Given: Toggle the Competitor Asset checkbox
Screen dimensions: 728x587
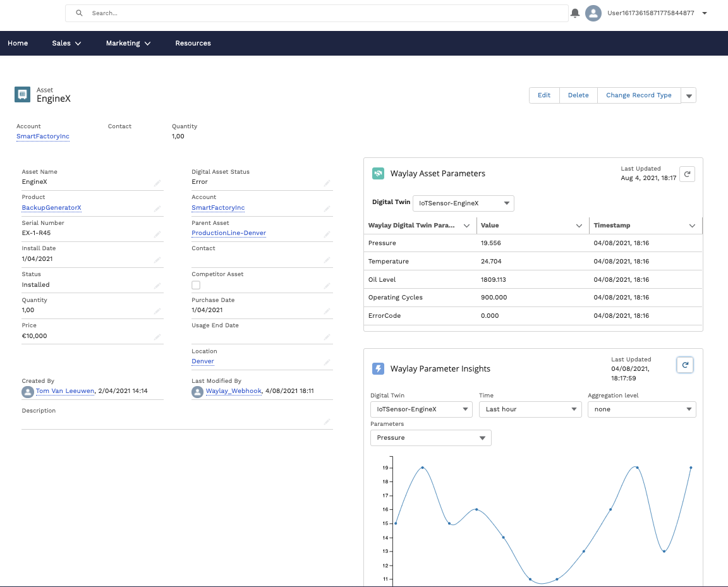Looking at the screenshot, I should pyautogui.click(x=196, y=285).
